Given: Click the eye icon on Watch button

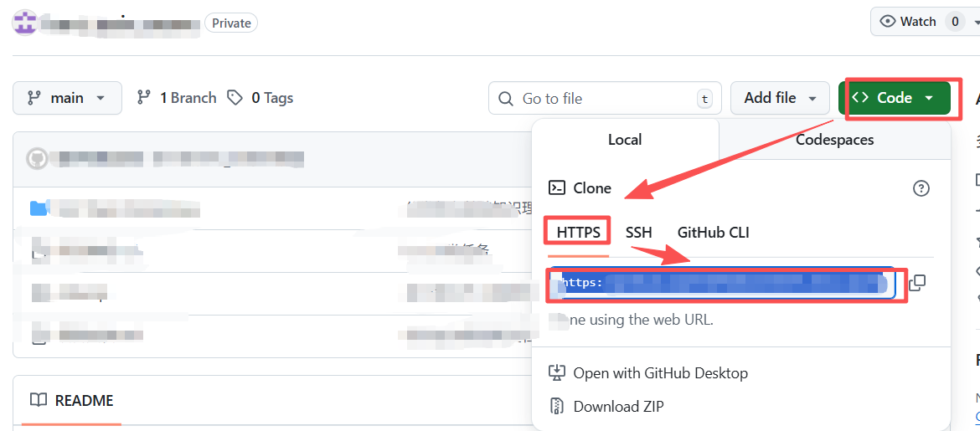Looking at the screenshot, I should click(888, 22).
